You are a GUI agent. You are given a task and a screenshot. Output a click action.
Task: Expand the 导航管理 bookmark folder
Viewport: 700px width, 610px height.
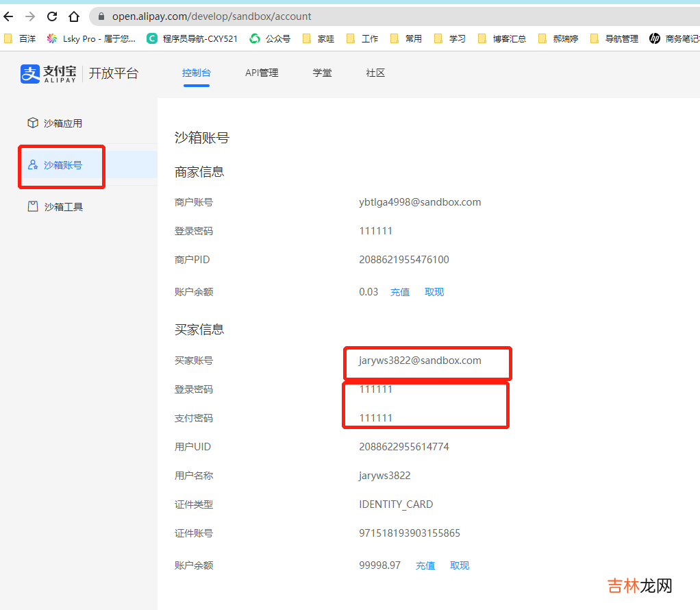[614, 39]
